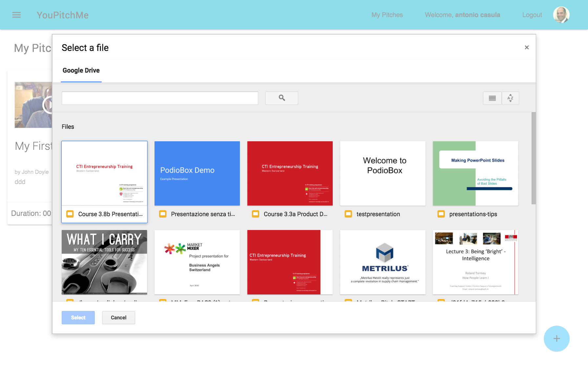Click the user avatar photo
Image resolution: width=588 pixels, height=368 pixels.
point(561,15)
